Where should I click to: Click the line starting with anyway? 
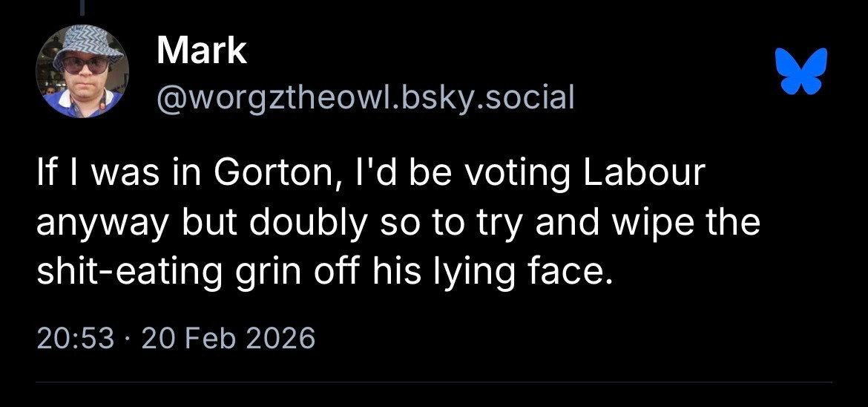398,223
